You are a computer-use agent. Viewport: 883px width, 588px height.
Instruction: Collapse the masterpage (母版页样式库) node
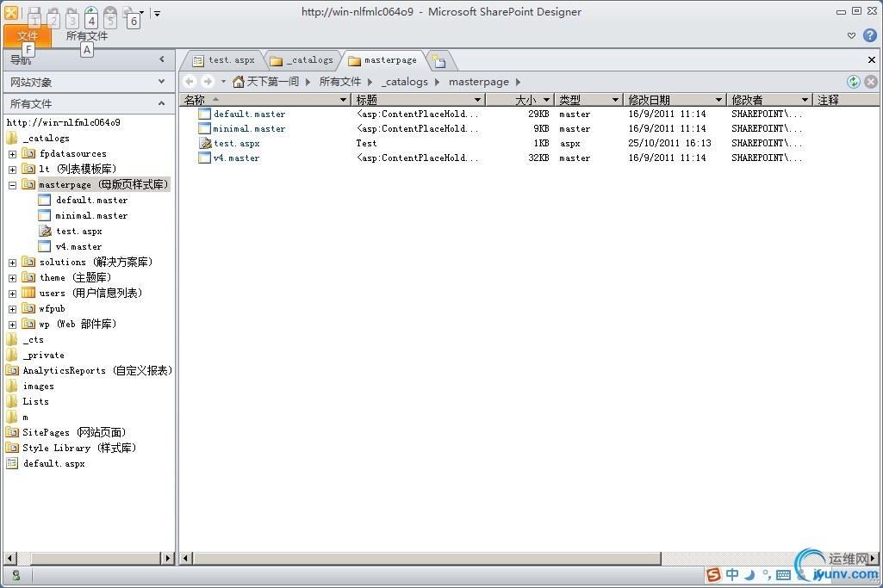12,184
